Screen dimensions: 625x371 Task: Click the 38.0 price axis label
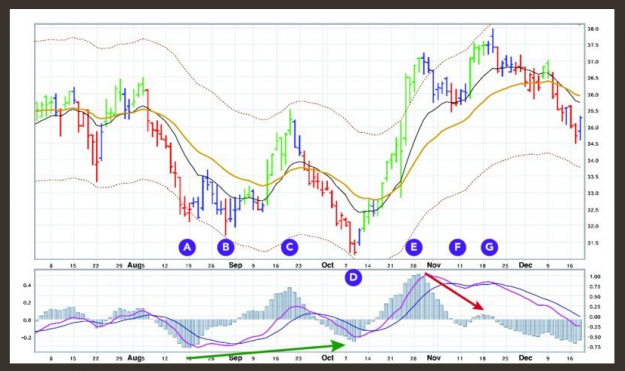click(x=593, y=29)
